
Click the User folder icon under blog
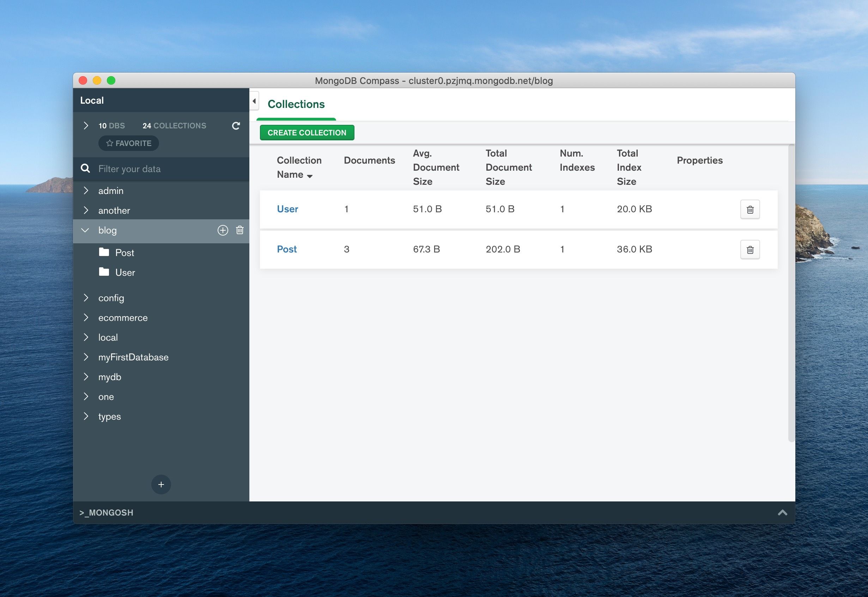coord(104,272)
